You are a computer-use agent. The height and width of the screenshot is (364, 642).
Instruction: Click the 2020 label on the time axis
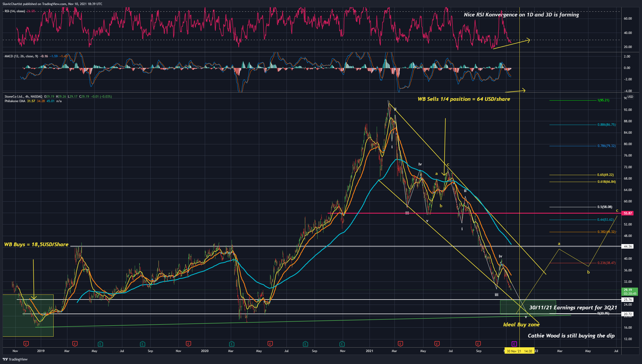(205, 351)
